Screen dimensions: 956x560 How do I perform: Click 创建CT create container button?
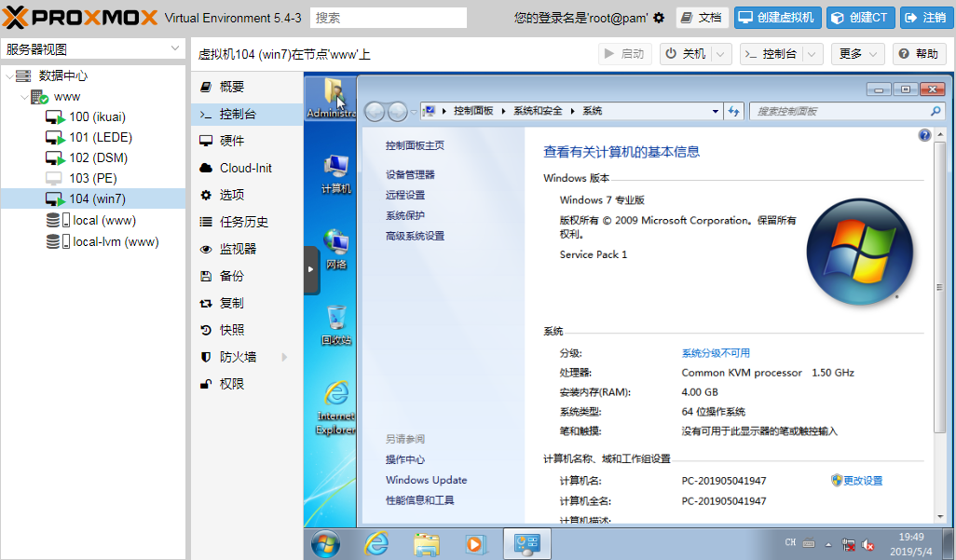[x=861, y=18]
